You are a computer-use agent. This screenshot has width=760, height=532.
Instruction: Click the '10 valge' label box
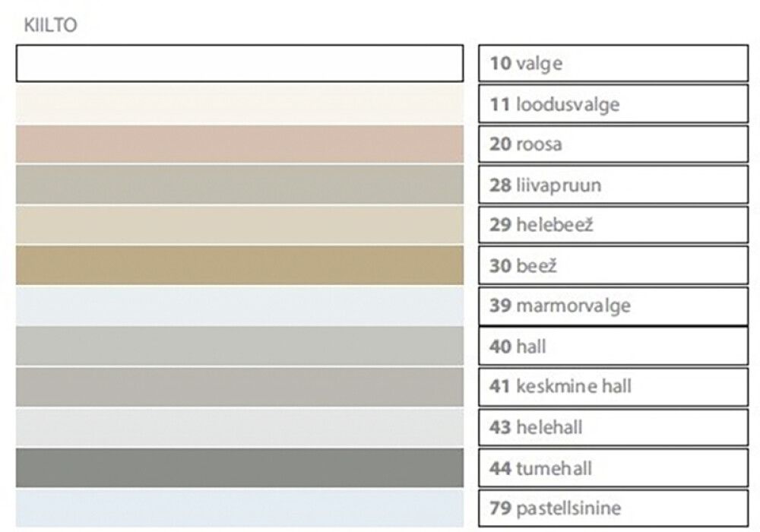pyautogui.click(x=613, y=63)
